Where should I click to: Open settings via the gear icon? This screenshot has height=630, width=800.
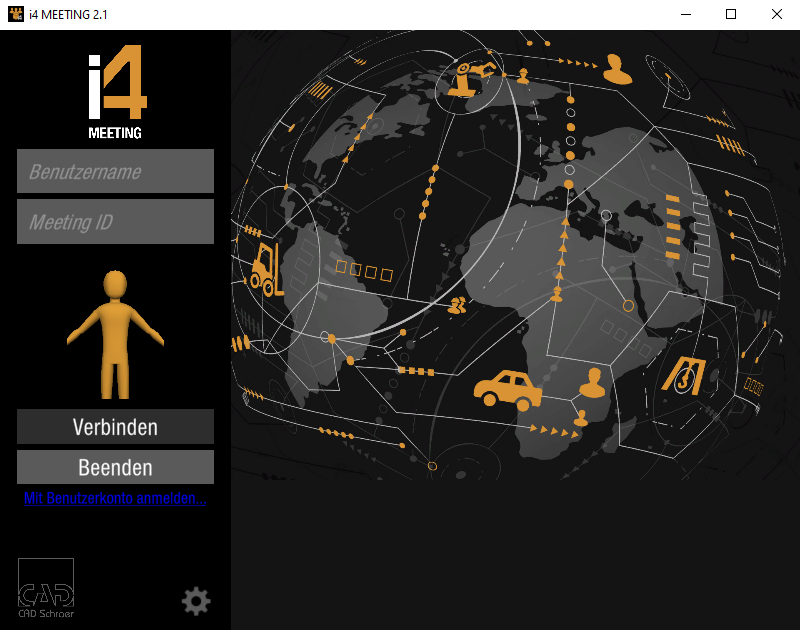coord(196,601)
